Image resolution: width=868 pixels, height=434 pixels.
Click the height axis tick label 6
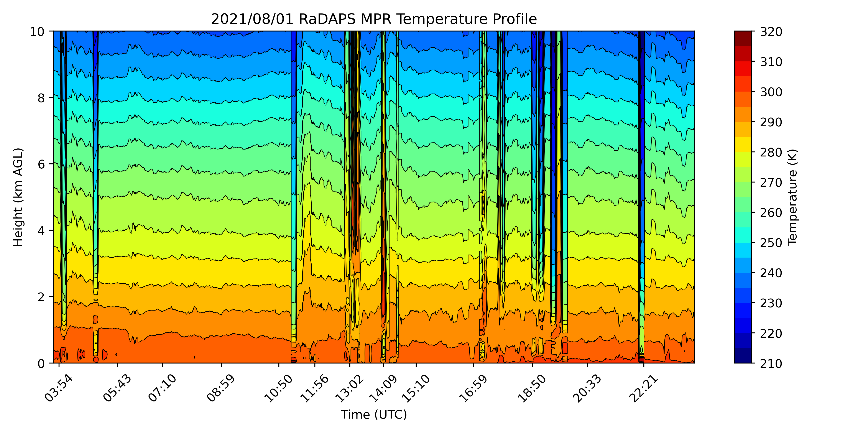(41, 164)
